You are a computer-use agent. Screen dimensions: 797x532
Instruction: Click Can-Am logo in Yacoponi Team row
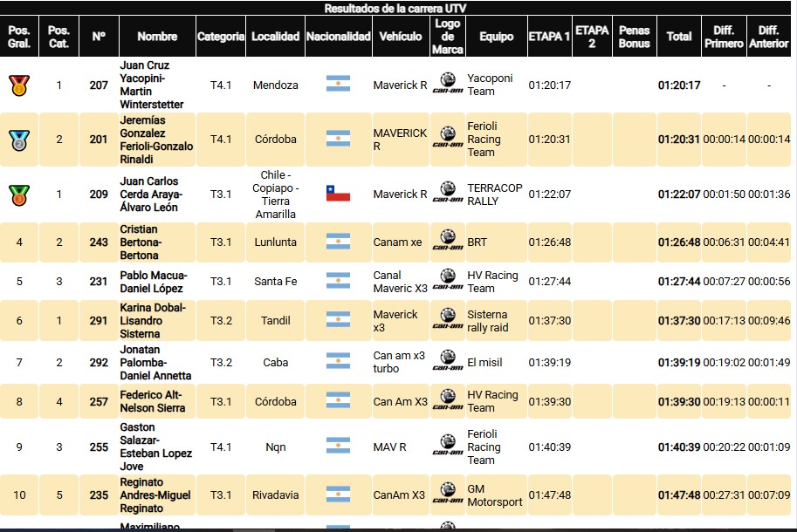coord(447,85)
